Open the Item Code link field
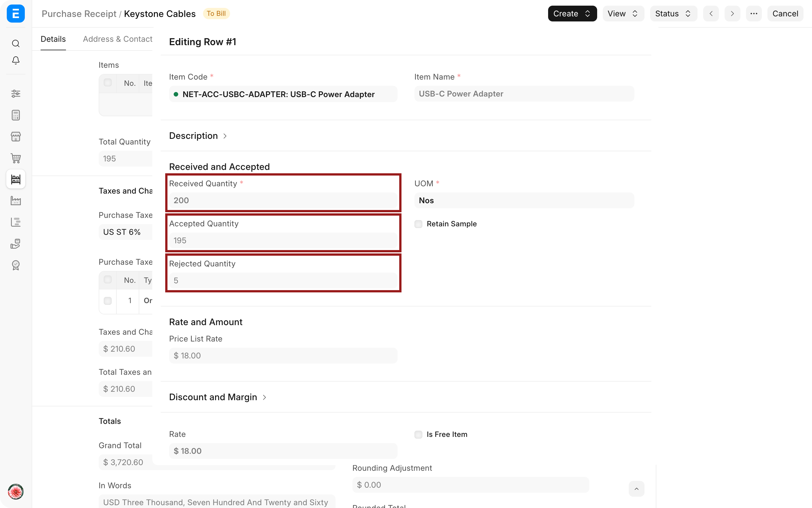Image resolution: width=812 pixels, height=508 pixels. 283,94
